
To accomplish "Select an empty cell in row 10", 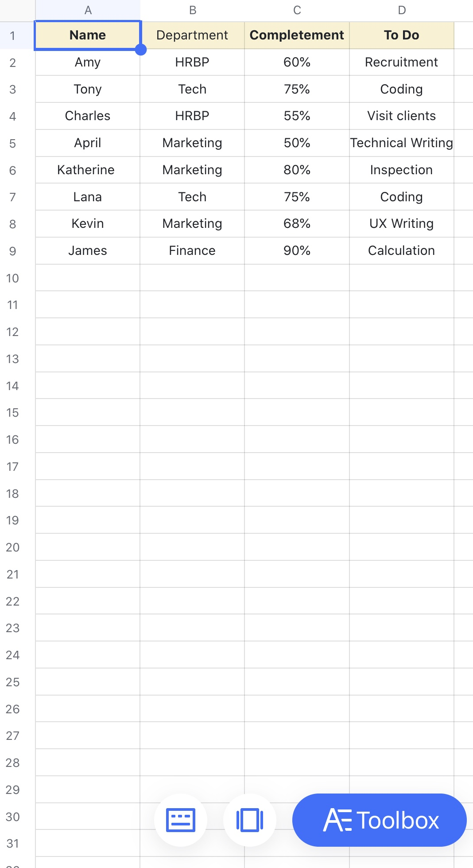I will 192,278.
